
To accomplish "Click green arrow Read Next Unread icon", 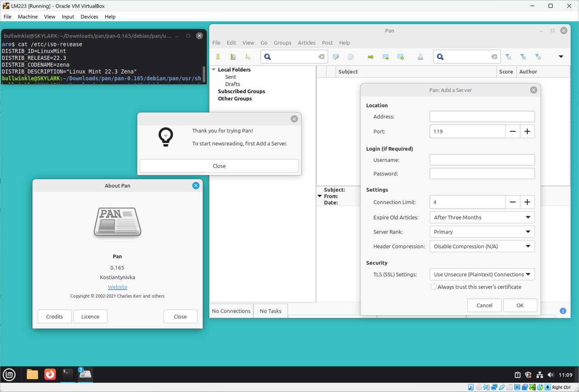I will coord(371,57).
